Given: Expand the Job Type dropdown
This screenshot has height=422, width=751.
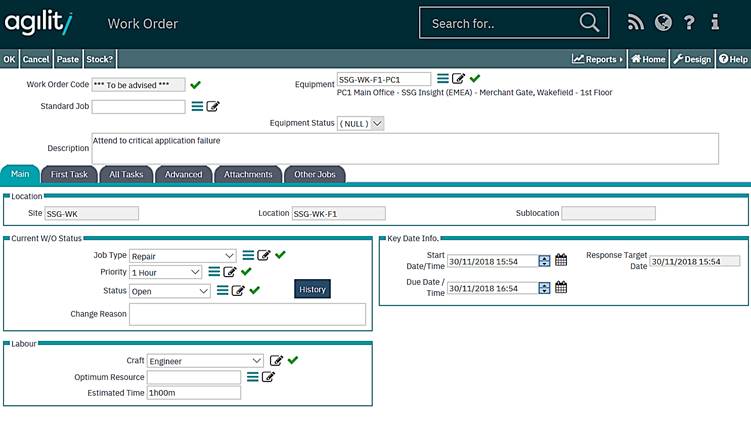Looking at the screenshot, I should tap(230, 256).
